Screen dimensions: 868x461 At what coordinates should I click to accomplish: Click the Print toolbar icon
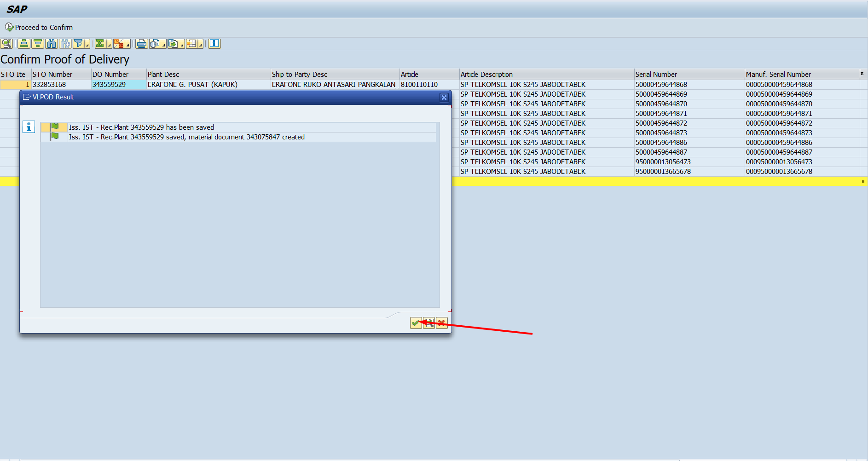click(x=142, y=44)
